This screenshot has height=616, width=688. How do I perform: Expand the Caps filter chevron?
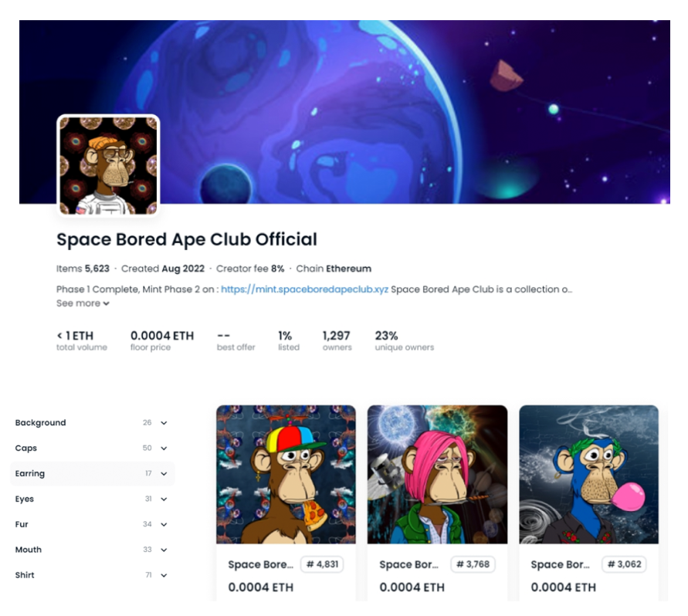(164, 448)
